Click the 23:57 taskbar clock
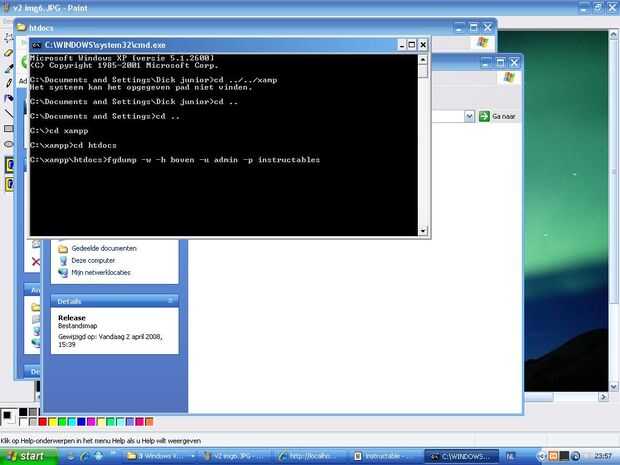This screenshot has width=620, height=465. point(603,456)
